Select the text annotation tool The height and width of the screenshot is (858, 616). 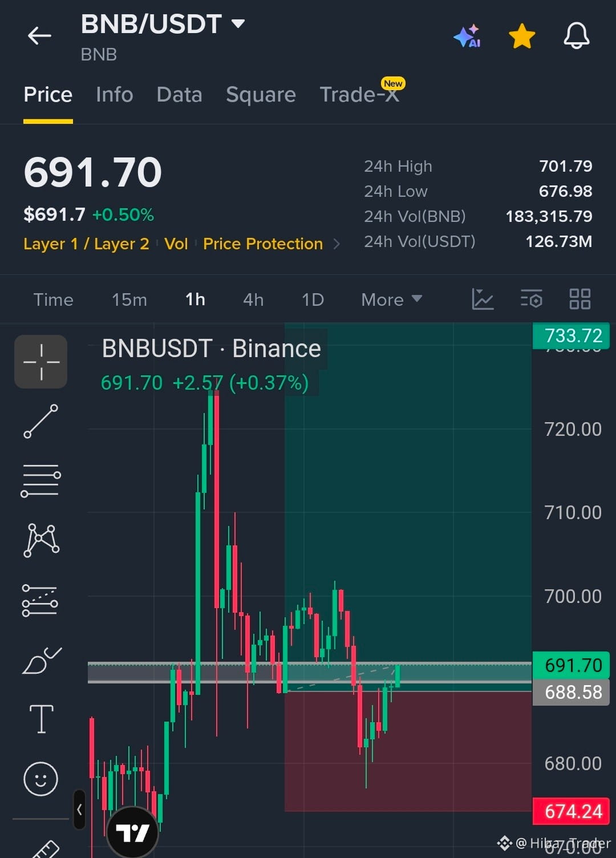[41, 719]
